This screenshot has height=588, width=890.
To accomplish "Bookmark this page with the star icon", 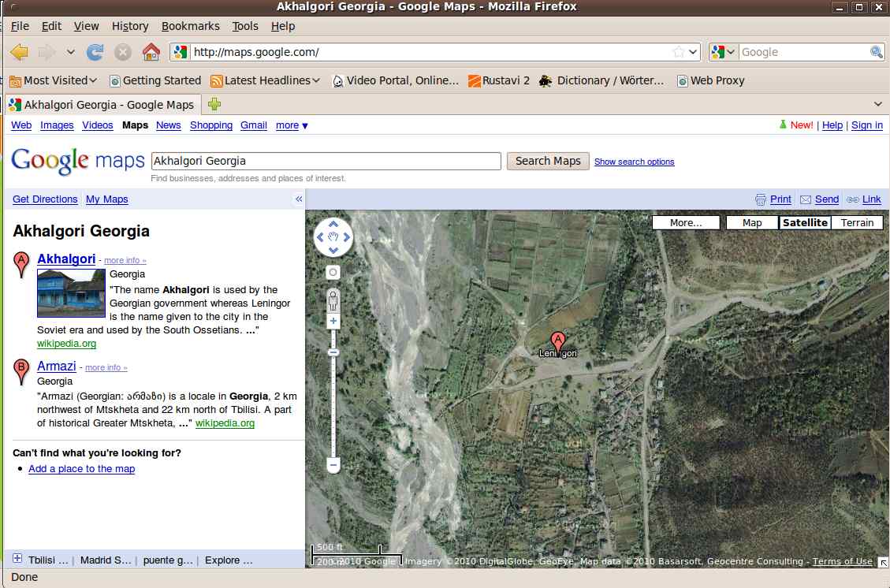I will click(x=678, y=52).
